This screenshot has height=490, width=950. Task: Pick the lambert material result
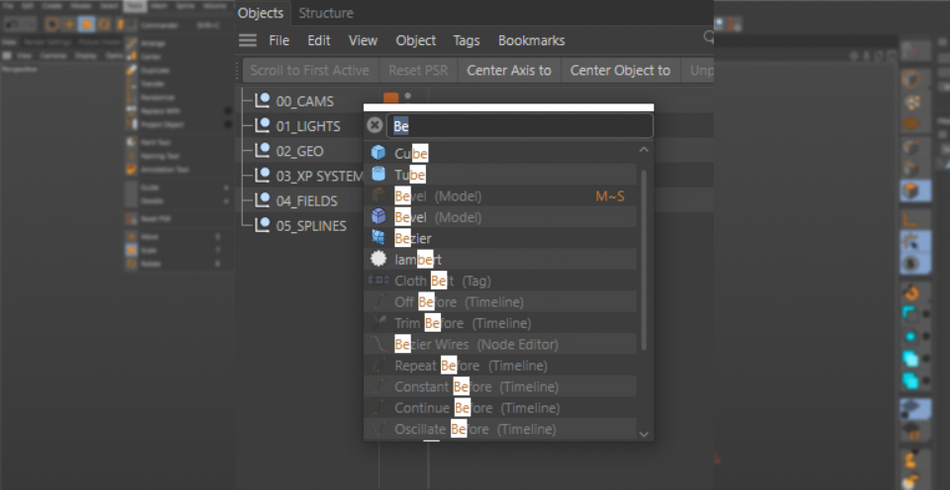500,260
